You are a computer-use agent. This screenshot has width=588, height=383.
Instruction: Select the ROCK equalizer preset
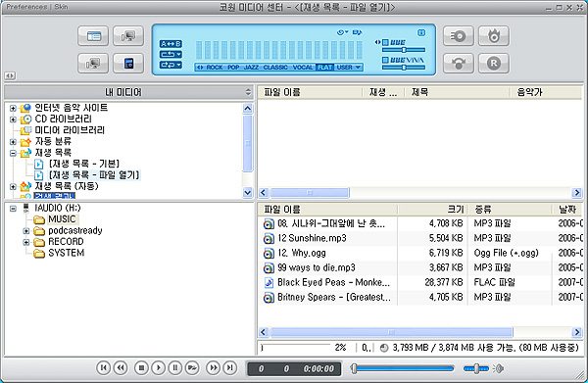pyautogui.click(x=214, y=67)
